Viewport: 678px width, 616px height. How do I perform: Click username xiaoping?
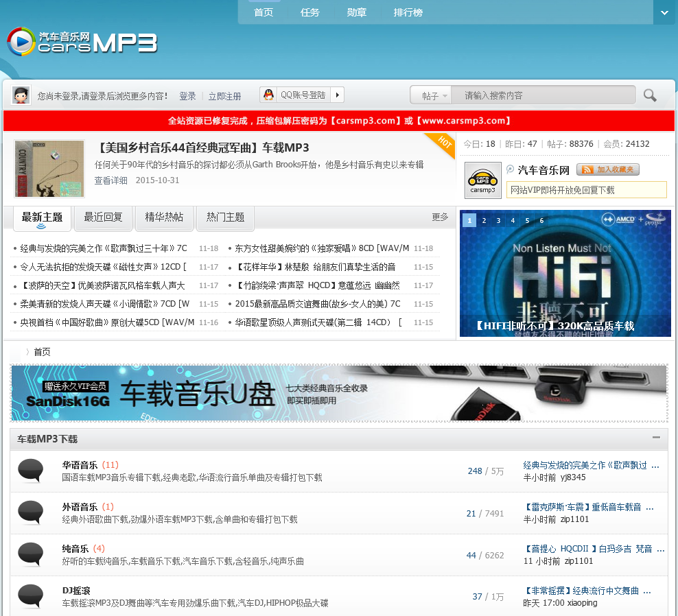(x=582, y=602)
